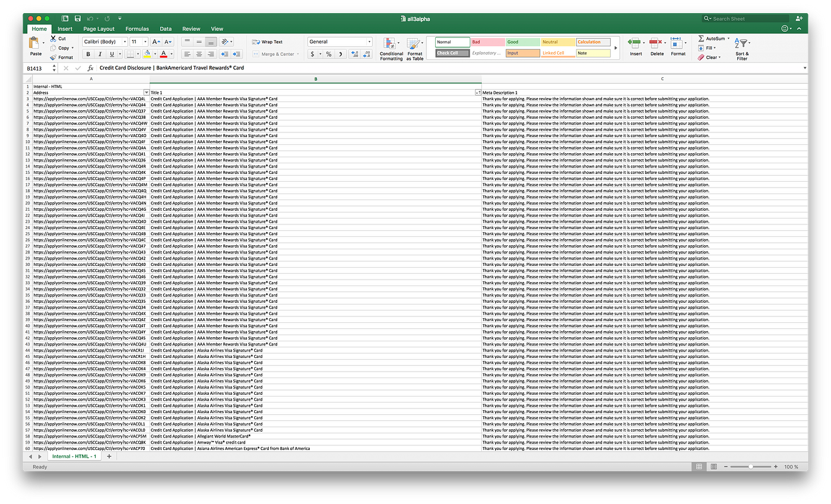Click Increase Decimal icon
The width and height of the screenshot is (831, 504).
click(354, 54)
